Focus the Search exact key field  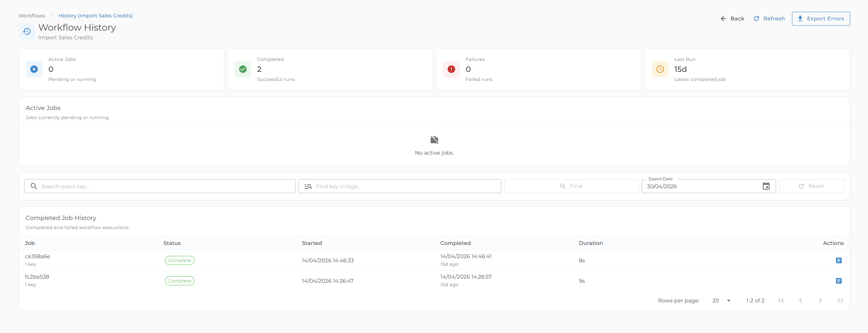(x=160, y=186)
